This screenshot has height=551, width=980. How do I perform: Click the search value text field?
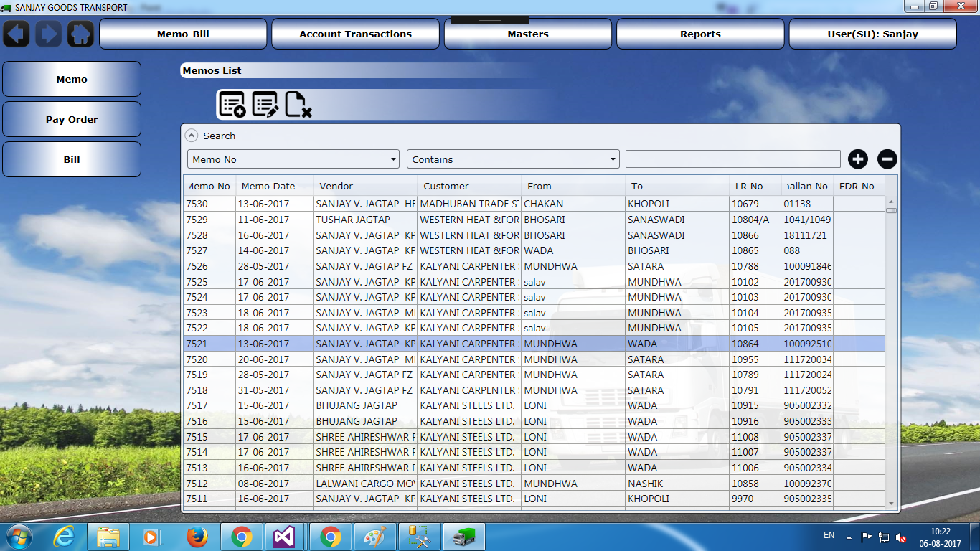tap(732, 159)
